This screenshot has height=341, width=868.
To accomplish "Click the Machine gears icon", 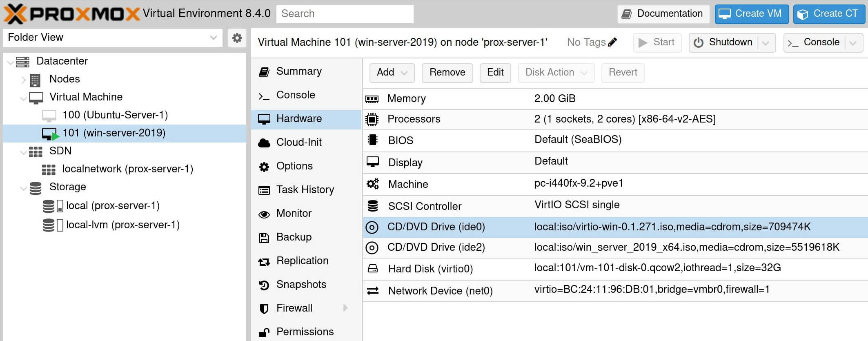I will point(372,184).
